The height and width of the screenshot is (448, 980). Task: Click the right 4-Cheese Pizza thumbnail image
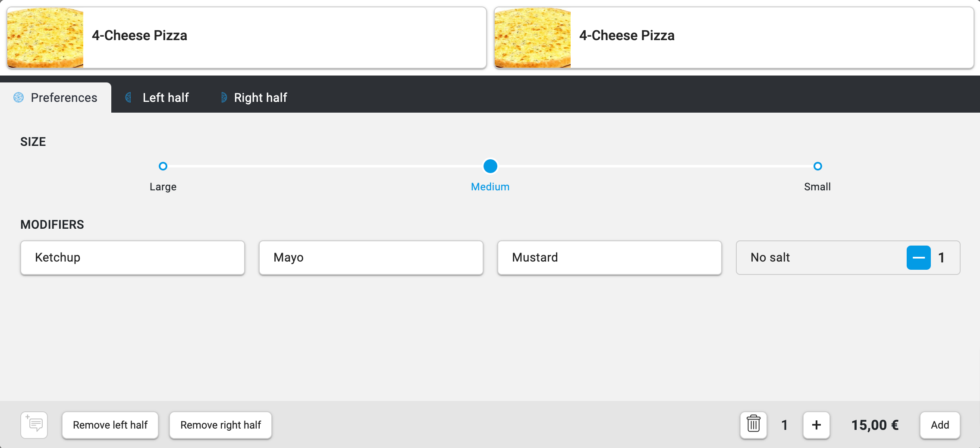(x=533, y=38)
